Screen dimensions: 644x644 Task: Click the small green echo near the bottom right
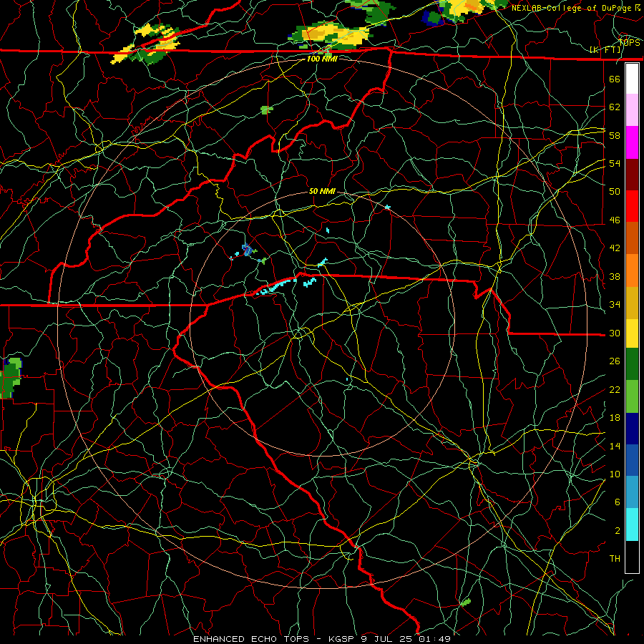[465, 602]
